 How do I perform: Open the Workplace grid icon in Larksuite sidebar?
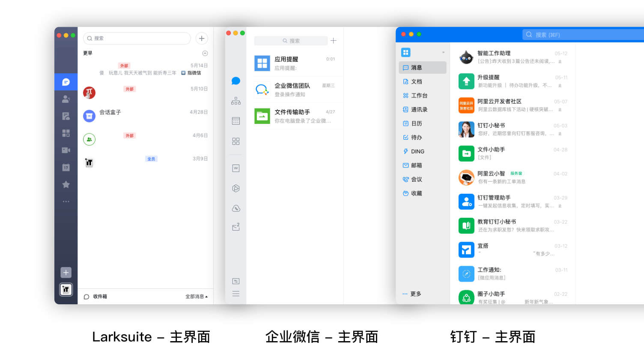pyautogui.click(x=66, y=133)
